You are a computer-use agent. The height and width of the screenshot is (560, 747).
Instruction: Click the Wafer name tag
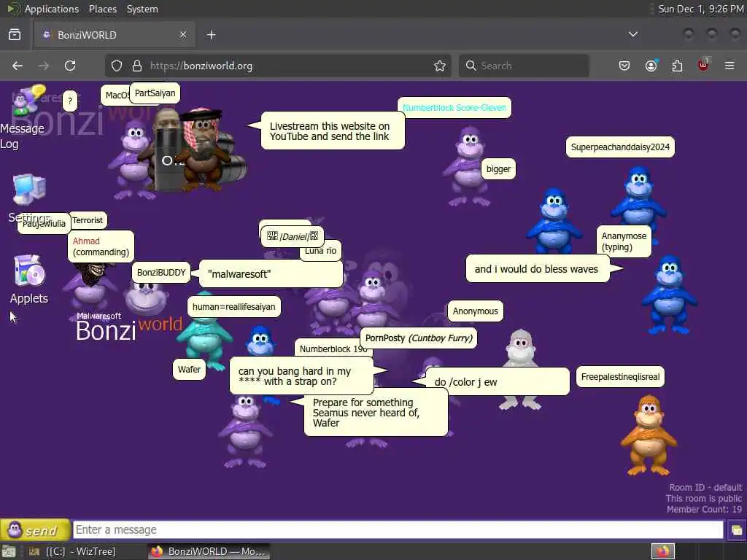[x=189, y=369]
